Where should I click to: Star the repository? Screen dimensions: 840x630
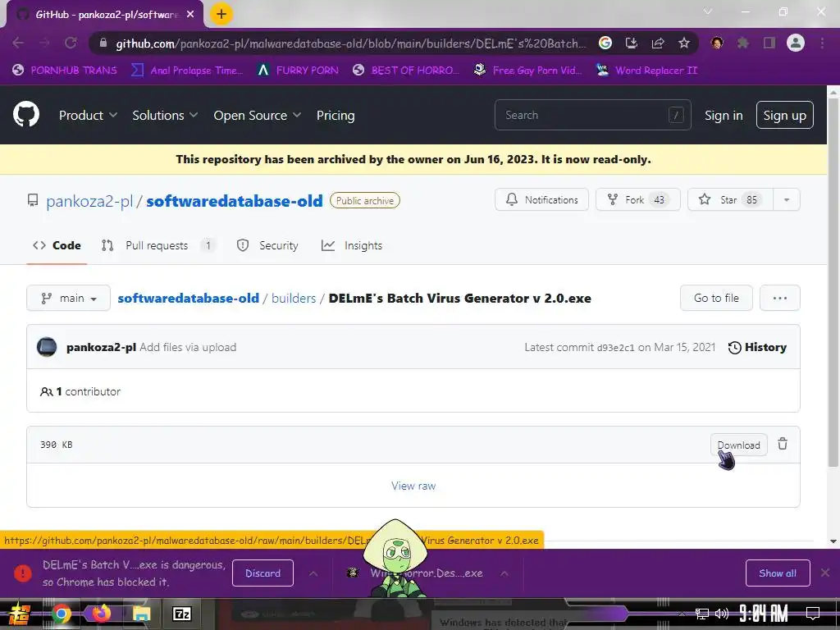(x=729, y=199)
